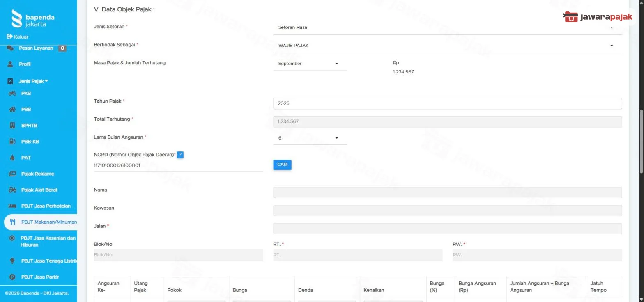
Task: Click the PBJT Jasa Parkir parking icon
Action: tap(12, 277)
